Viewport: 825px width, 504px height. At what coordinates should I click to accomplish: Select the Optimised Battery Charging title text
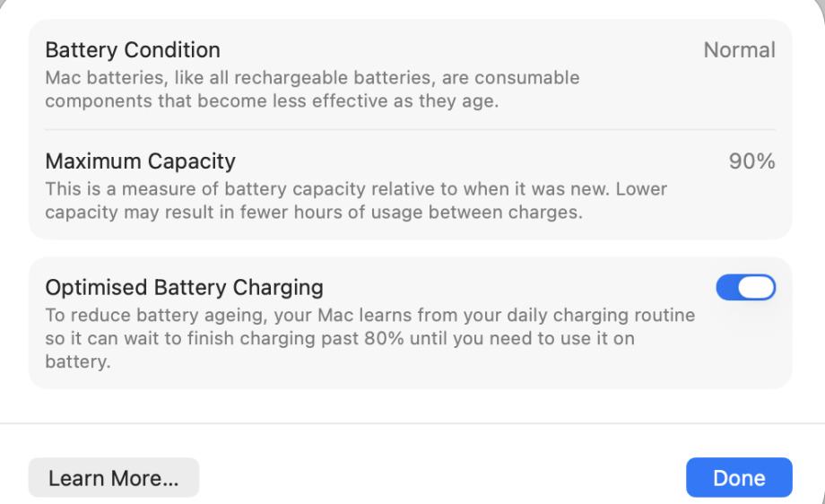184,287
